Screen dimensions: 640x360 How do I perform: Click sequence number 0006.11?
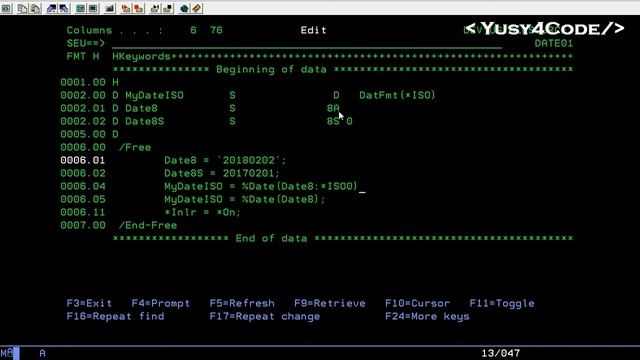pyautogui.click(x=83, y=212)
